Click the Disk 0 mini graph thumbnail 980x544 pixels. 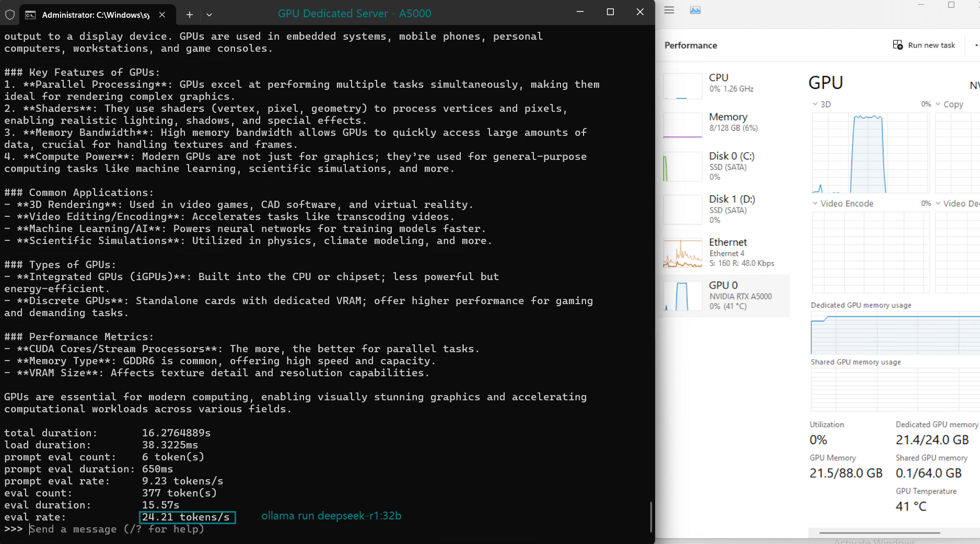pyautogui.click(x=683, y=167)
